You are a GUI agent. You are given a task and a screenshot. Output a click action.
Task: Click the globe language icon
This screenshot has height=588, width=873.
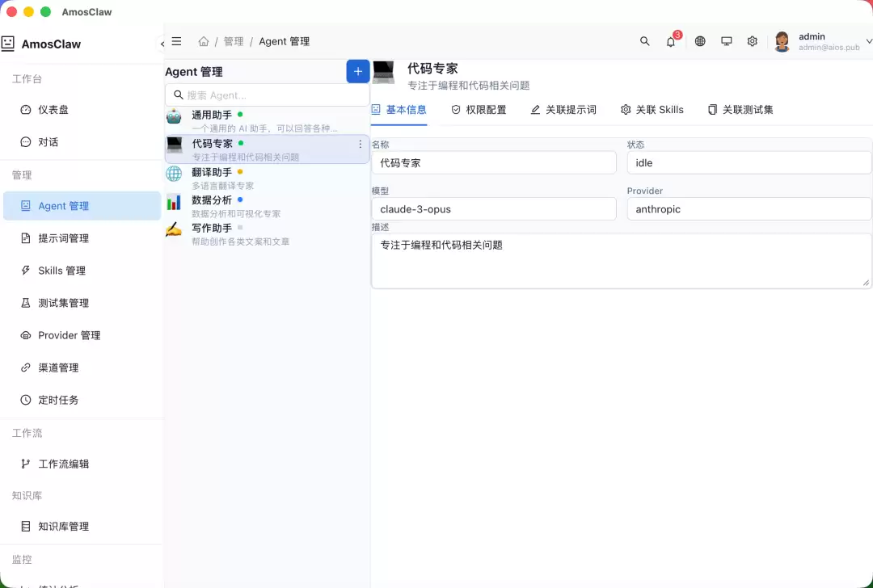(x=700, y=41)
